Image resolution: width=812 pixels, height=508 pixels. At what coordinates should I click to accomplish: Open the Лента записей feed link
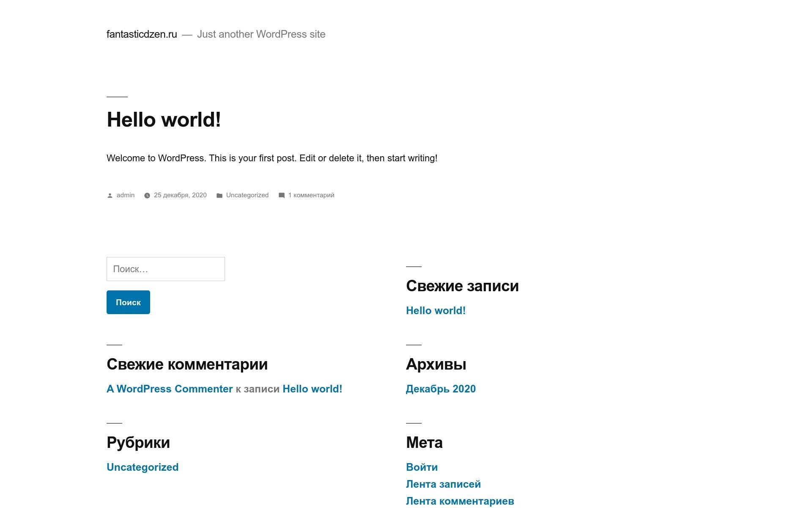[443, 484]
